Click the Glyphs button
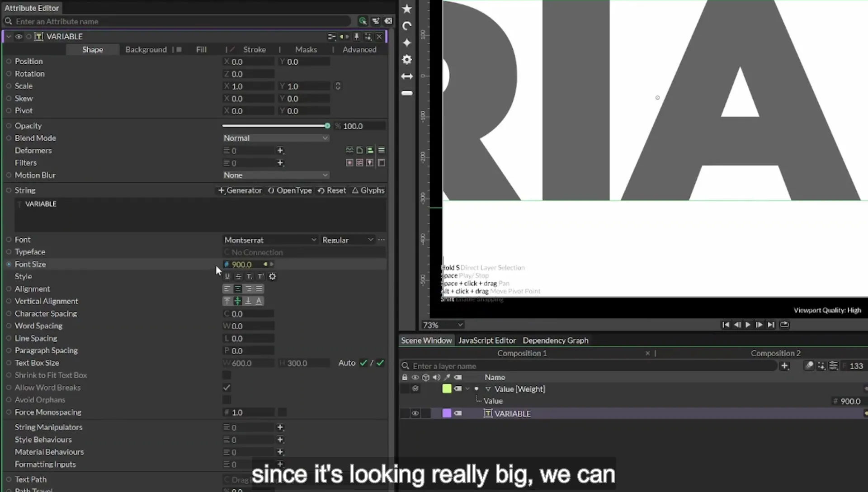 pyautogui.click(x=368, y=190)
